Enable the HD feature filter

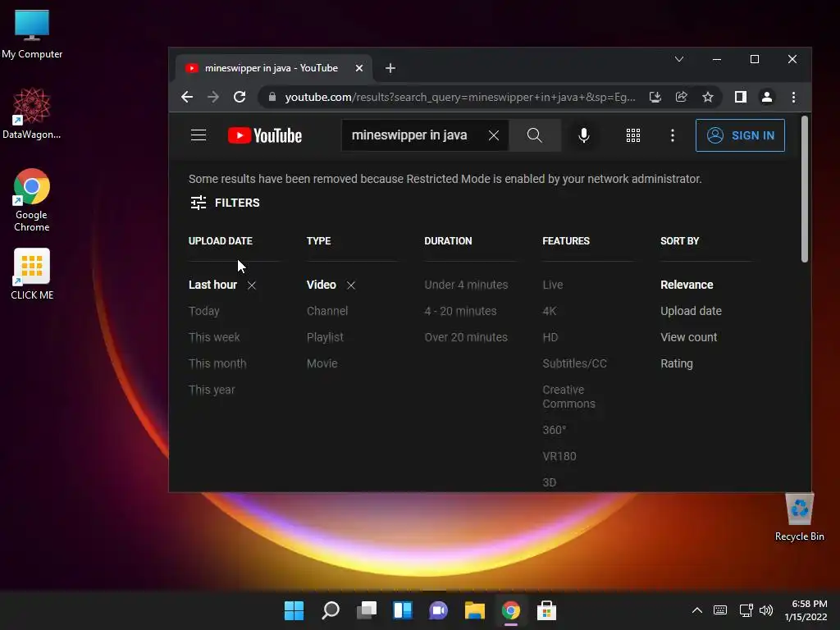click(550, 337)
